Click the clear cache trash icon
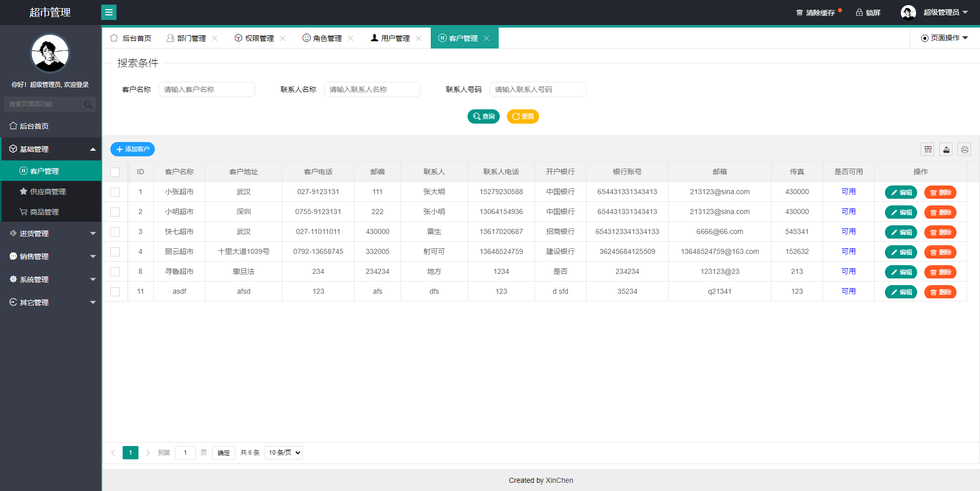This screenshot has height=491, width=980. pyautogui.click(x=799, y=13)
